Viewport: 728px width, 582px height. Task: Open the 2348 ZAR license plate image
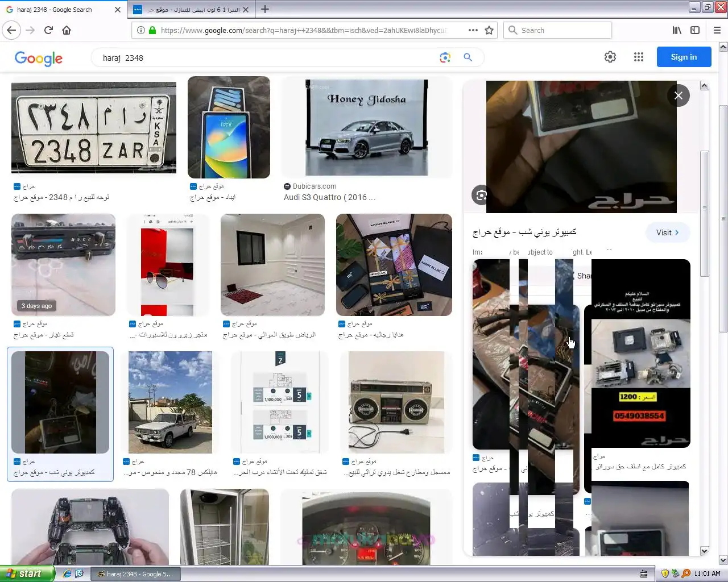click(x=94, y=127)
